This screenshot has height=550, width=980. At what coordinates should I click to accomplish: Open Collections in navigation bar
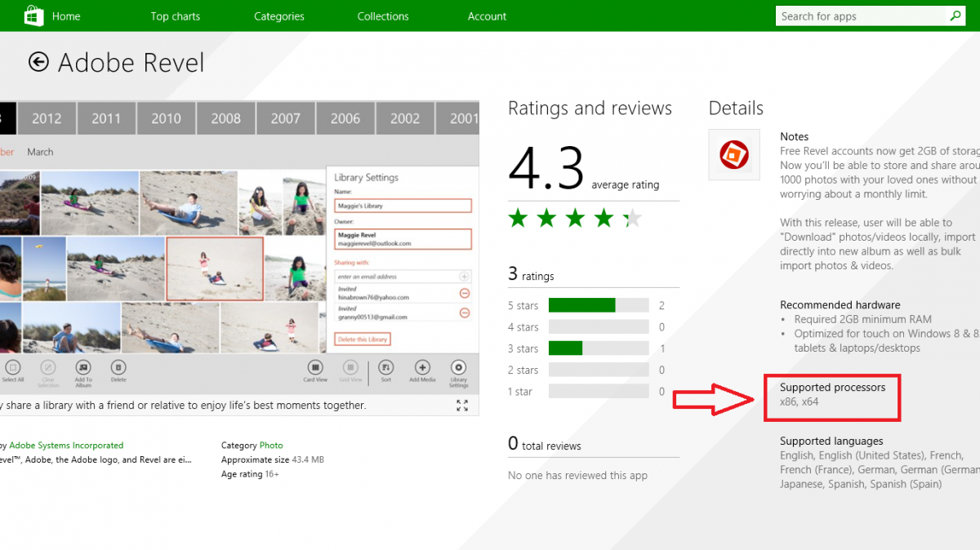pyautogui.click(x=383, y=16)
